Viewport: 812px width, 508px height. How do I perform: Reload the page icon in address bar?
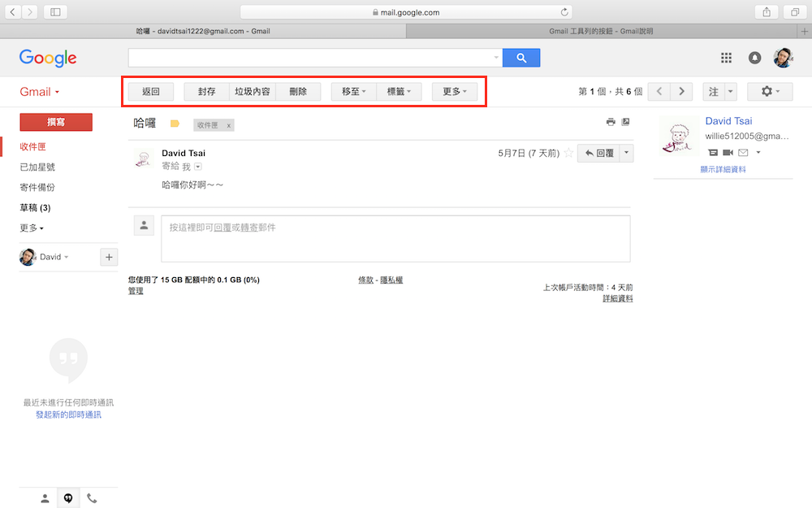click(564, 12)
